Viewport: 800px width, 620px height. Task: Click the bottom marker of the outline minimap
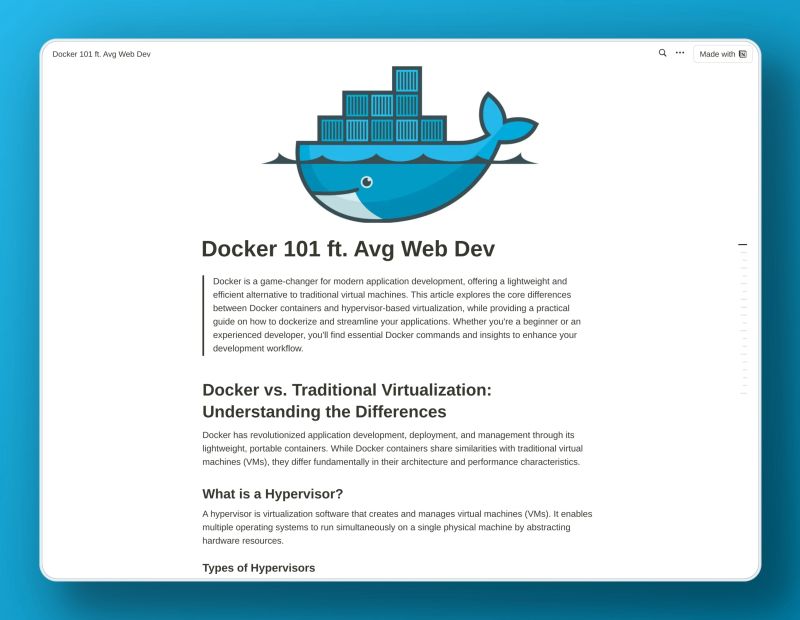click(x=743, y=393)
